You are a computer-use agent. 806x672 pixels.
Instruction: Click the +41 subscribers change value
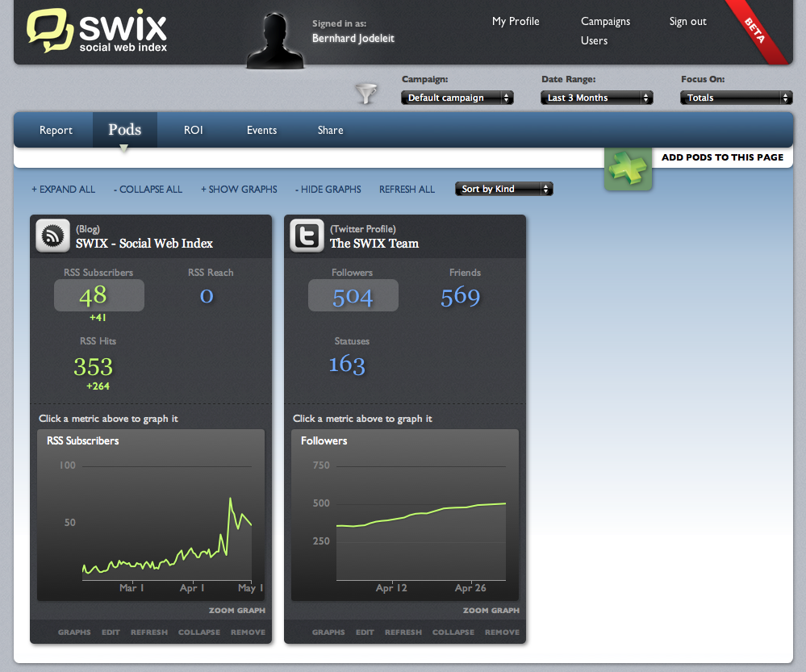click(98, 318)
